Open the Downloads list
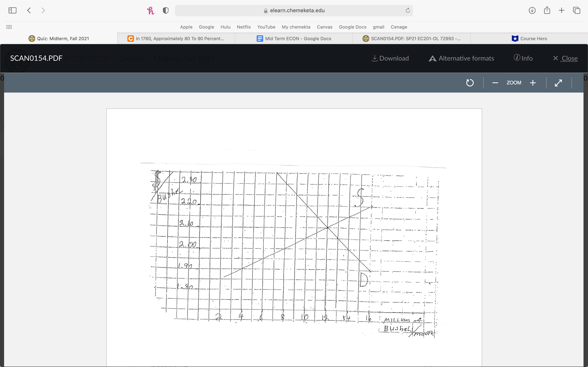Image resolution: width=588 pixels, height=367 pixels. [x=532, y=10]
